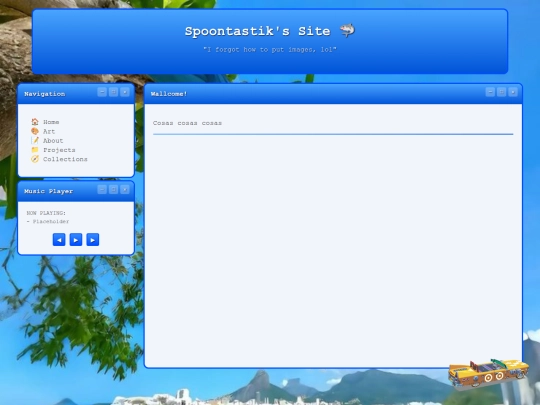Image resolution: width=540 pixels, height=405 pixels.
Task: Click the Navigation title bar text
Action: [x=44, y=94]
